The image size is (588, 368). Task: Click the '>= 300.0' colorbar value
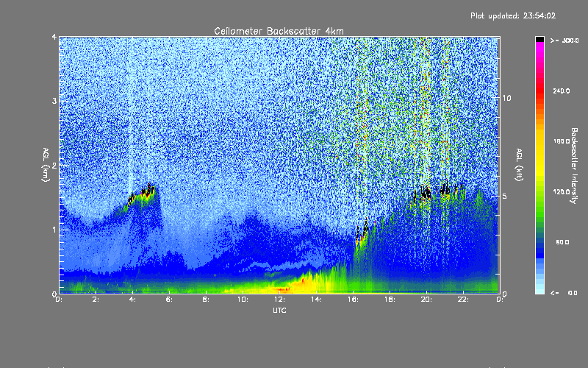(564, 40)
